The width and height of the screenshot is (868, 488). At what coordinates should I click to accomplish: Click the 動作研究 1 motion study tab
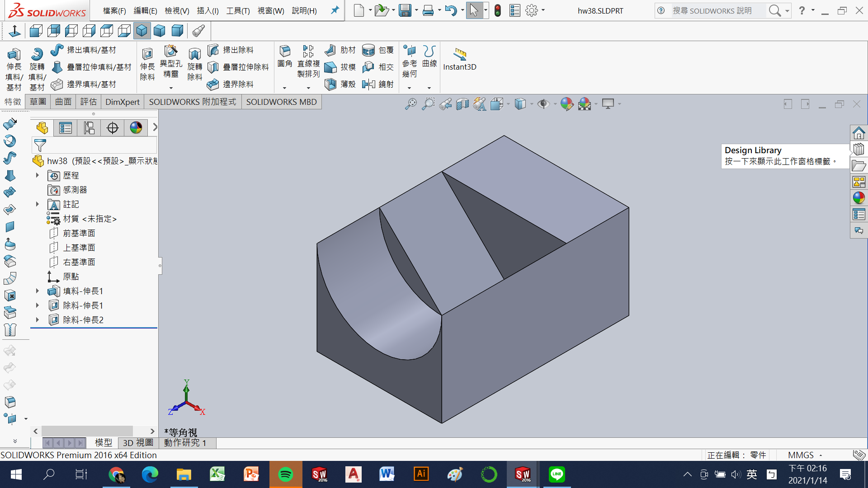[185, 443]
